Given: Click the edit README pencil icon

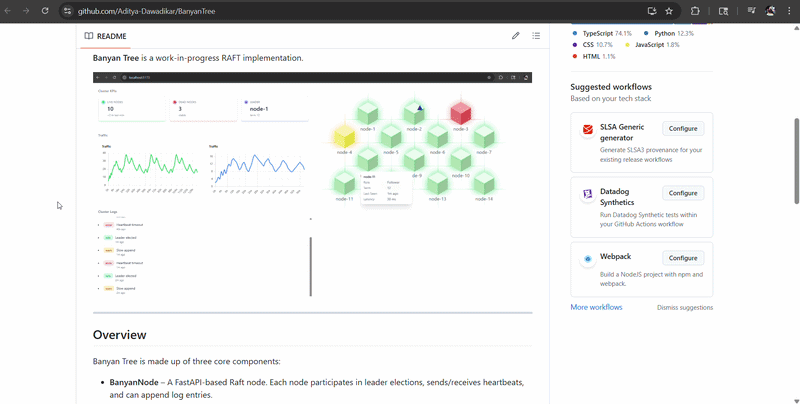Looking at the screenshot, I should click(x=516, y=35).
